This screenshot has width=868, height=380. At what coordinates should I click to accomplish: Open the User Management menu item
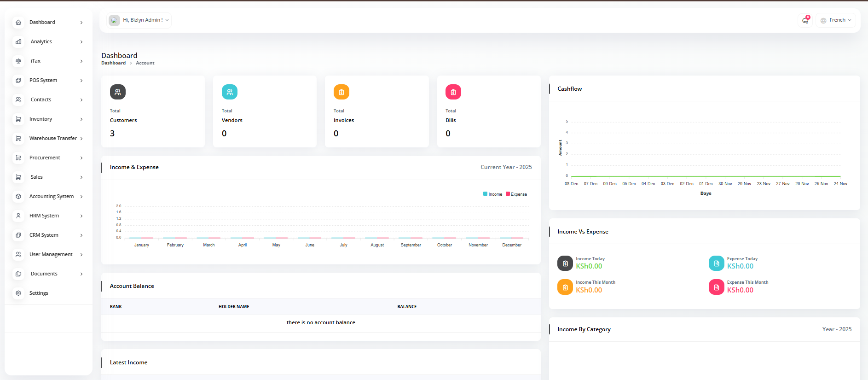(x=48, y=254)
